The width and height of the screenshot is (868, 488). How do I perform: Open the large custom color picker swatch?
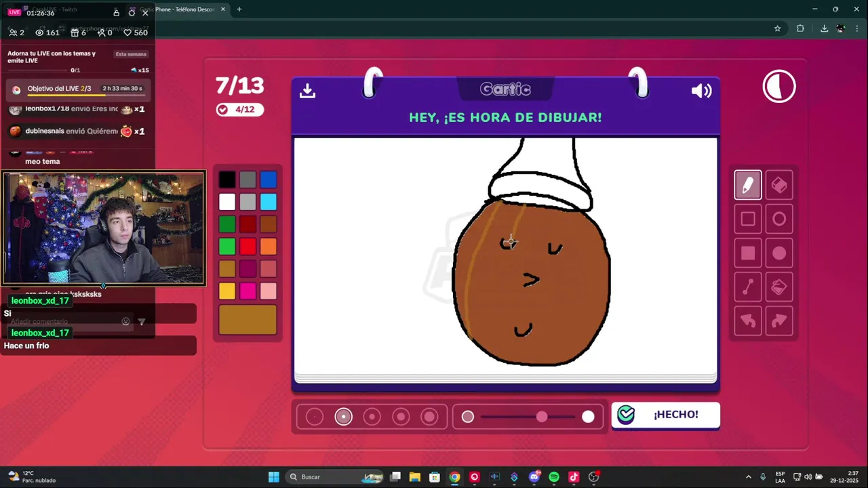pyautogui.click(x=248, y=320)
